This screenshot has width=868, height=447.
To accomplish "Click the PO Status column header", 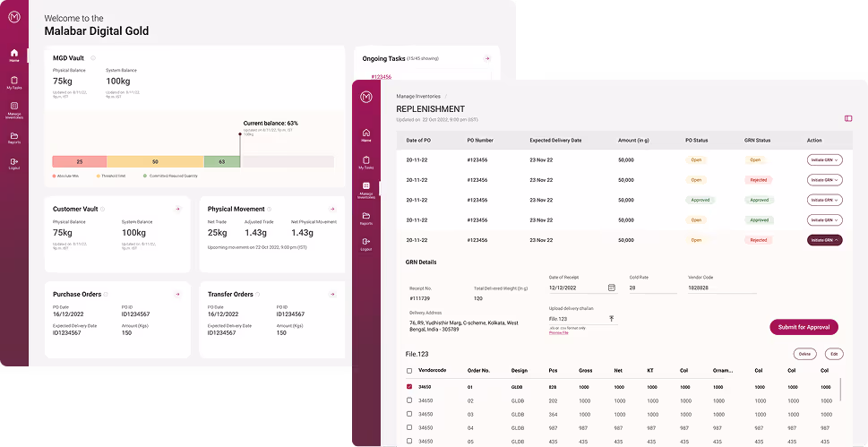I will click(x=696, y=141).
